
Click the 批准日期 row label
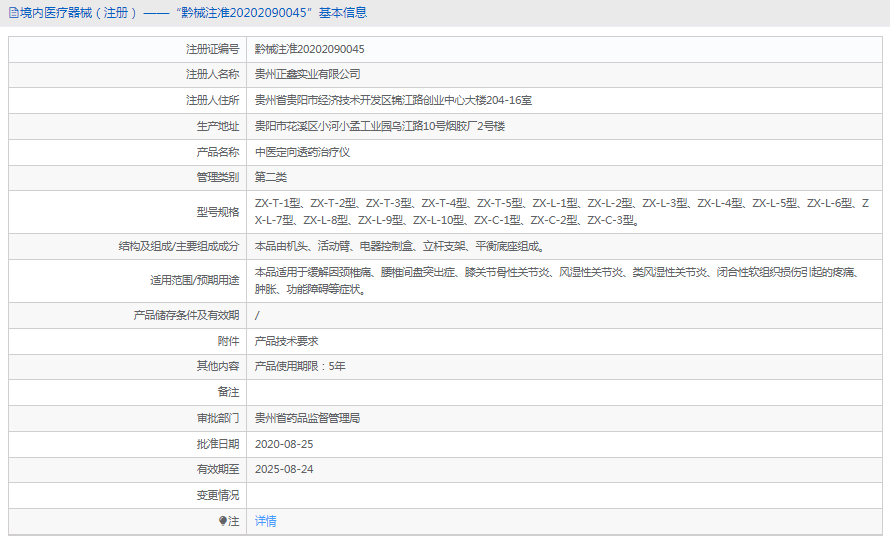pyautogui.click(x=218, y=444)
